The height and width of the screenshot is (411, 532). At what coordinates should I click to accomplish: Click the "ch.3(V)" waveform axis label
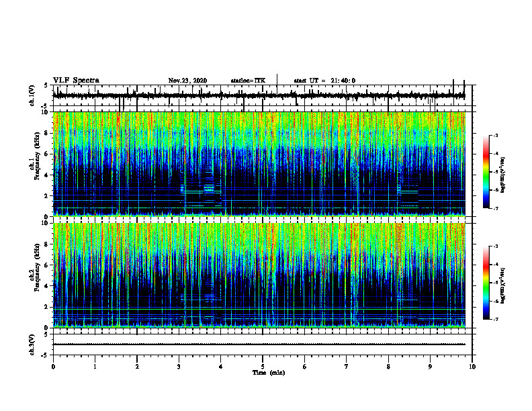(32, 345)
